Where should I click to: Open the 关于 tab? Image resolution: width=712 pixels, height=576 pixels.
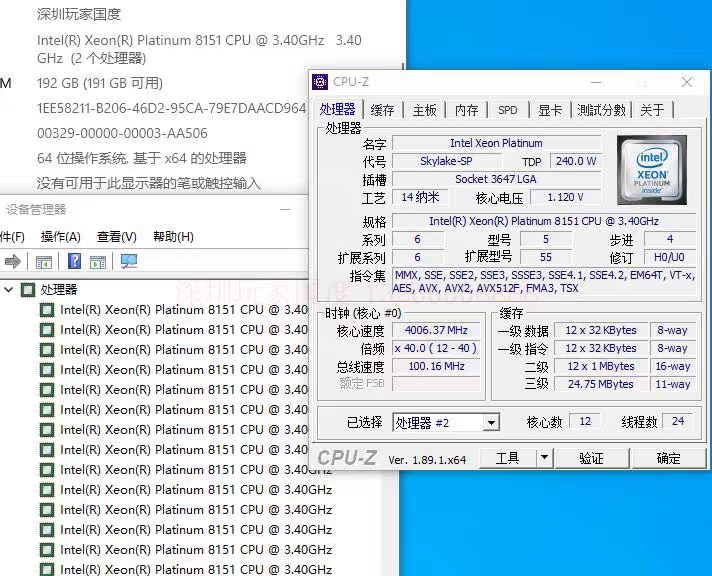652,110
